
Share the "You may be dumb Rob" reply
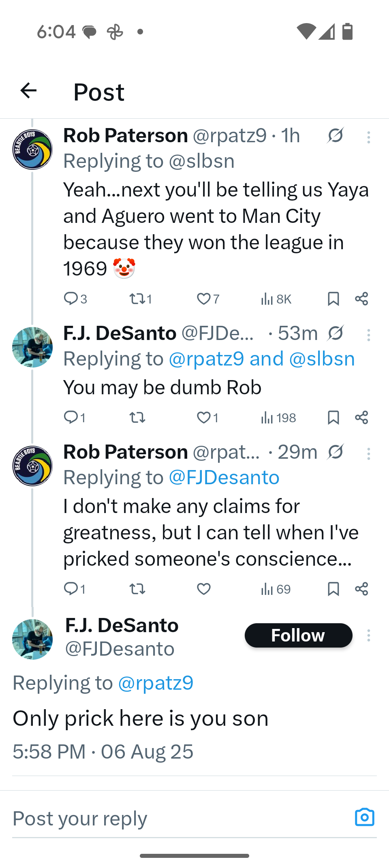(361, 417)
